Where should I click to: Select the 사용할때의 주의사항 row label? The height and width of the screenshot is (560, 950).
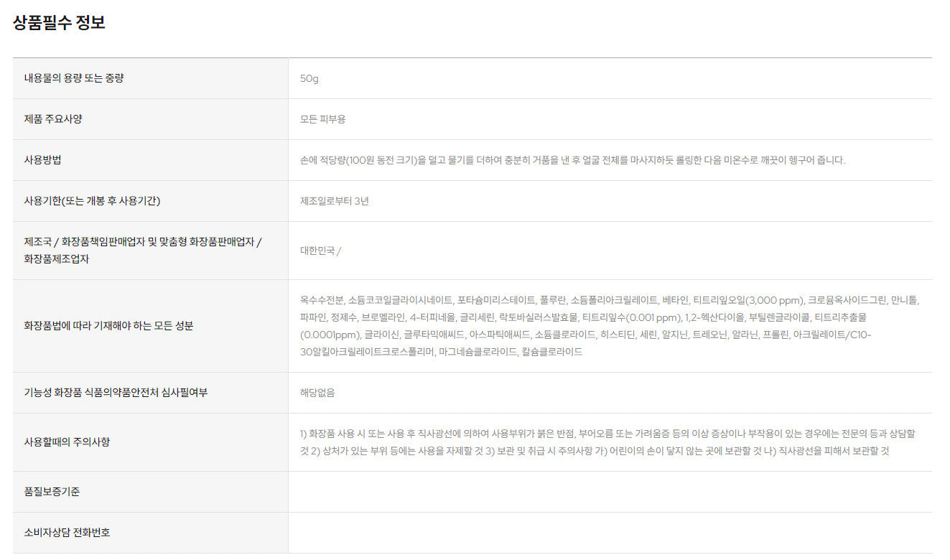67,442
